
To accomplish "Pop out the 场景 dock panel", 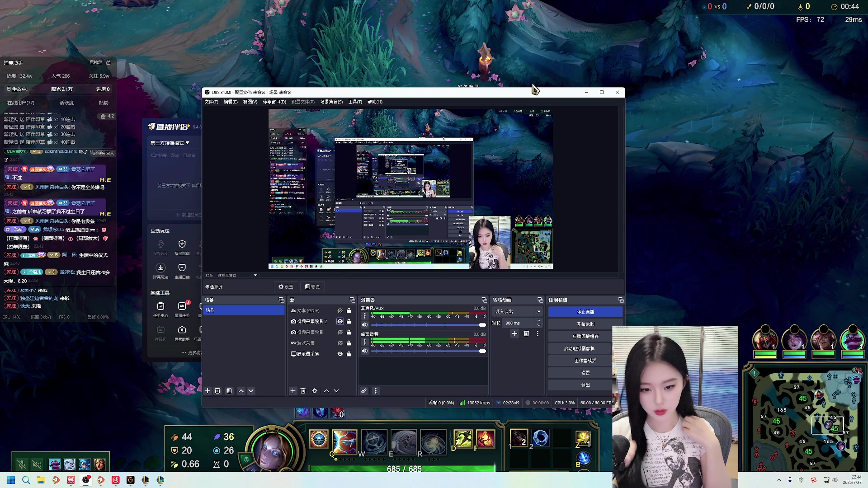I will [282, 300].
